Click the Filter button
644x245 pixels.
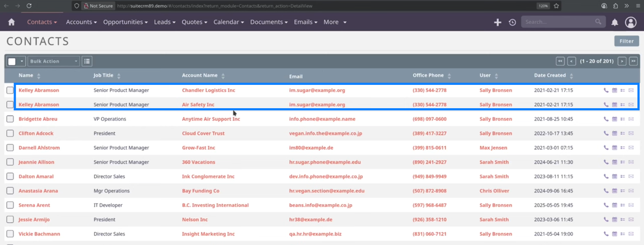tap(626, 41)
